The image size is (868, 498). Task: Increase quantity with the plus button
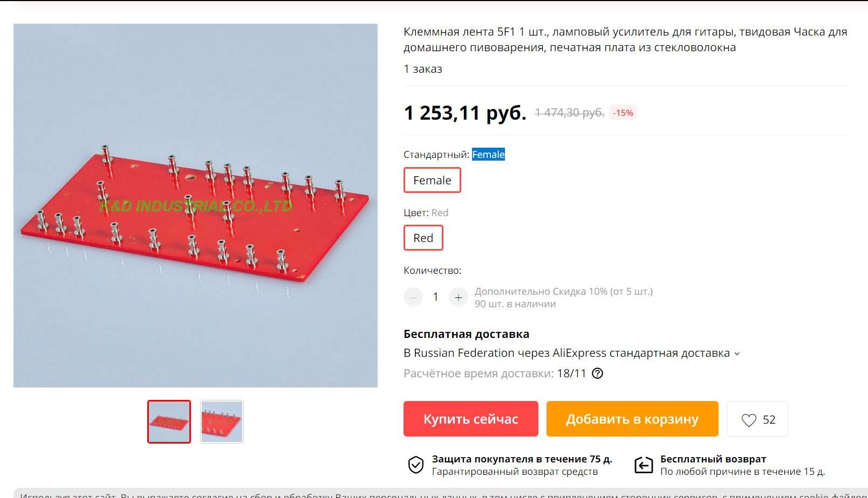point(459,297)
